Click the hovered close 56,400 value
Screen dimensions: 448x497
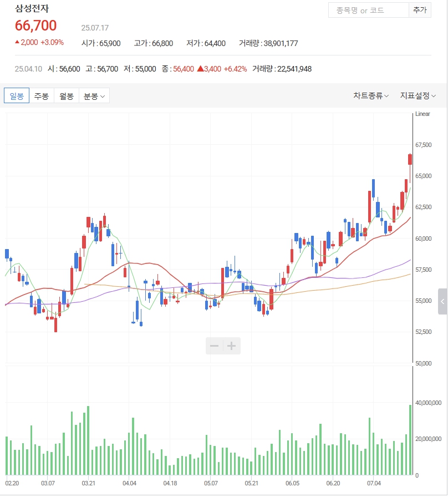coord(184,69)
